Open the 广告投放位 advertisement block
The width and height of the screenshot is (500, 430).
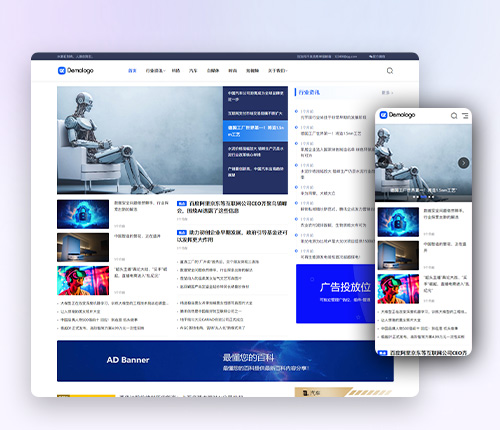(335, 294)
